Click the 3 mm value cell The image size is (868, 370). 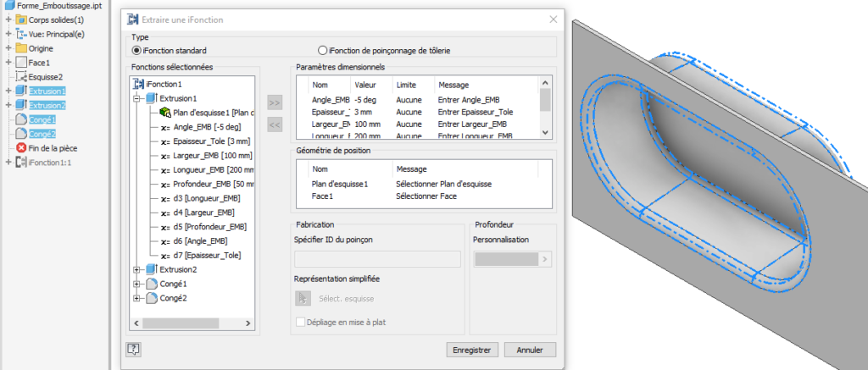[363, 113]
